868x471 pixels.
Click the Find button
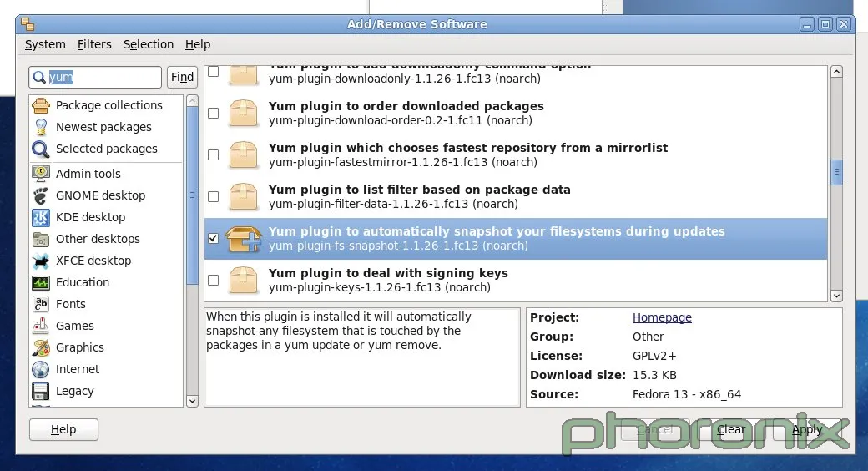pos(182,77)
